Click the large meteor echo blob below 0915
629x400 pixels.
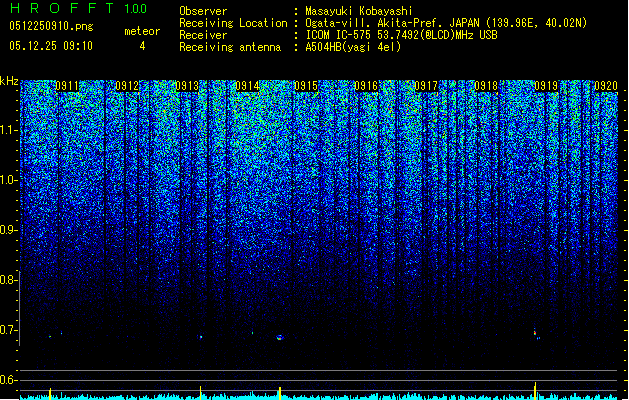click(x=280, y=337)
